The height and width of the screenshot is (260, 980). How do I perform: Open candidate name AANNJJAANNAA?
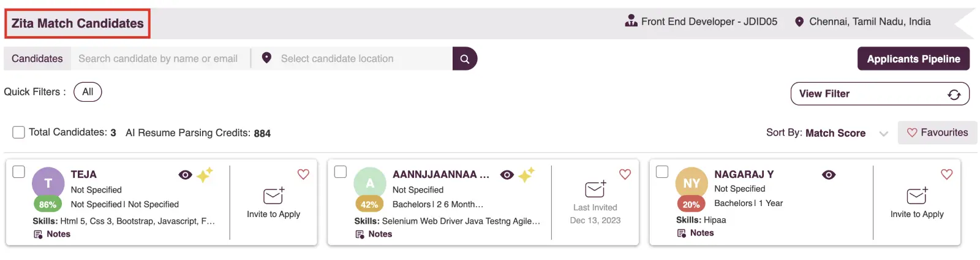click(441, 174)
